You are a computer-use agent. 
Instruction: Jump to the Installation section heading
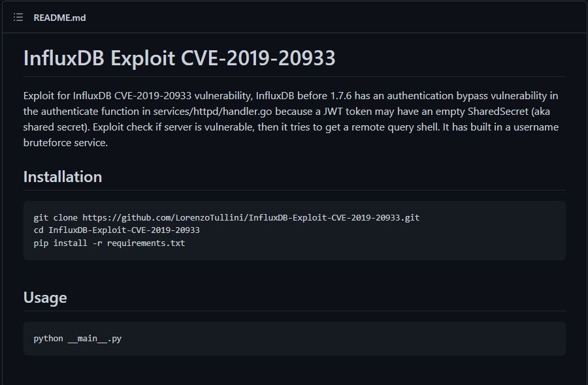63,177
